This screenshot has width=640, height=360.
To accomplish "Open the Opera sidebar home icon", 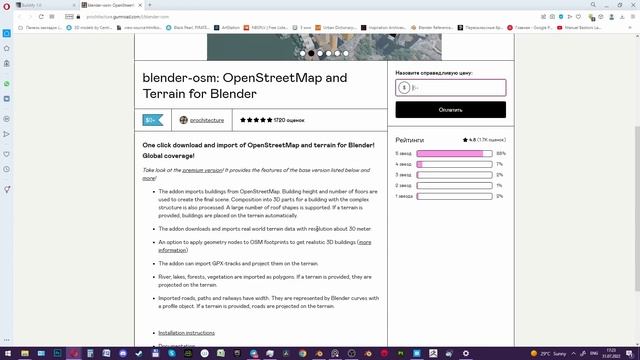I will (x=7, y=49).
